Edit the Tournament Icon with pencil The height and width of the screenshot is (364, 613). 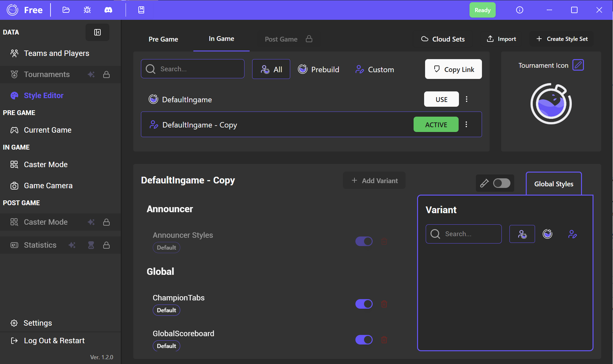(578, 65)
